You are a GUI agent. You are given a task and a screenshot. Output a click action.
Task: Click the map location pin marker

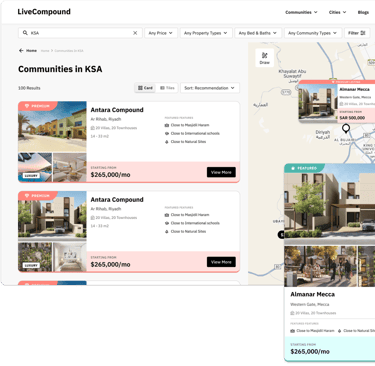click(346, 128)
